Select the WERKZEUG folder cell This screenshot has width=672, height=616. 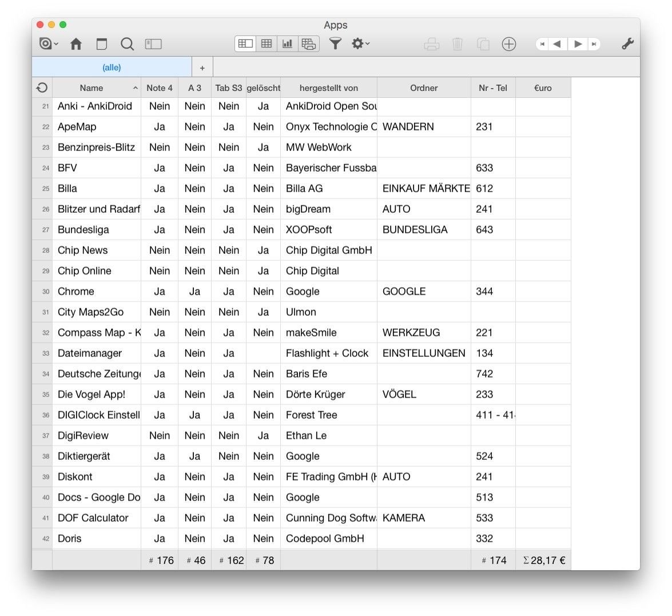[x=424, y=333]
